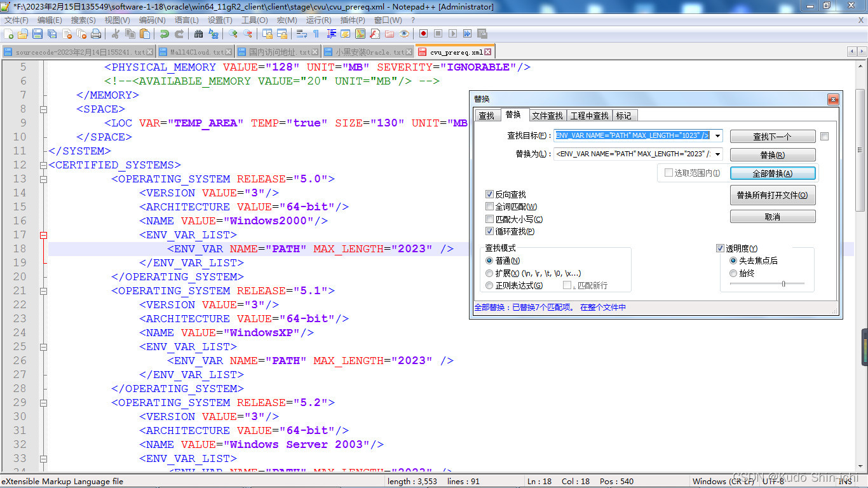Click the Folder as Workspace icon
This screenshot has height=488, width=868.
pyautogui.click(x=390, y=34)
